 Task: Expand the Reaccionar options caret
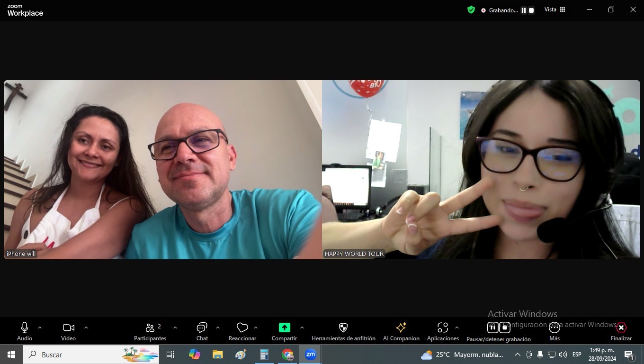[256, 328]
